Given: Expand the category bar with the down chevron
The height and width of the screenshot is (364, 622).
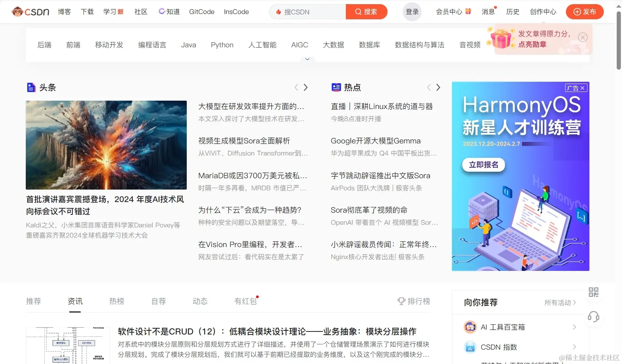Looking at the screenshot, I should pyautogui.click(x=307, y=59).
